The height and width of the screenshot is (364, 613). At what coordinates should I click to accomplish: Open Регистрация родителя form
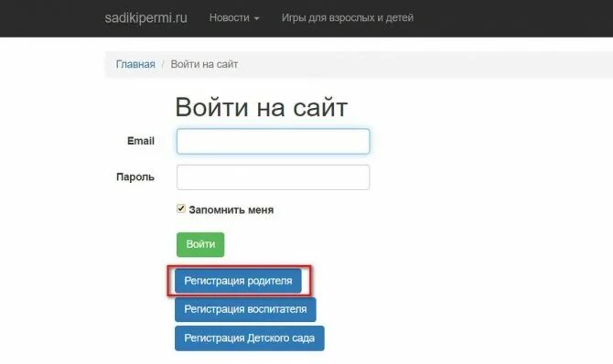[x=238, y=281]
